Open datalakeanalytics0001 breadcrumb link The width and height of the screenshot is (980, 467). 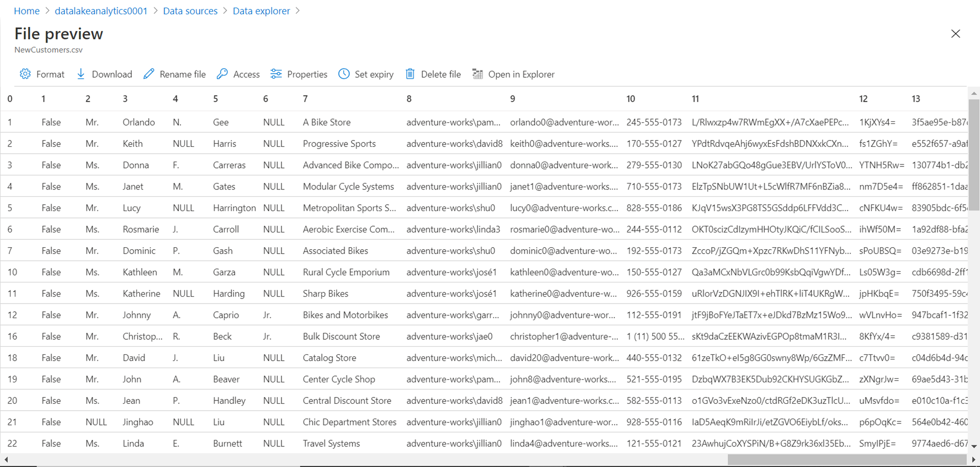pyautogui.click(x=101, y=11)
